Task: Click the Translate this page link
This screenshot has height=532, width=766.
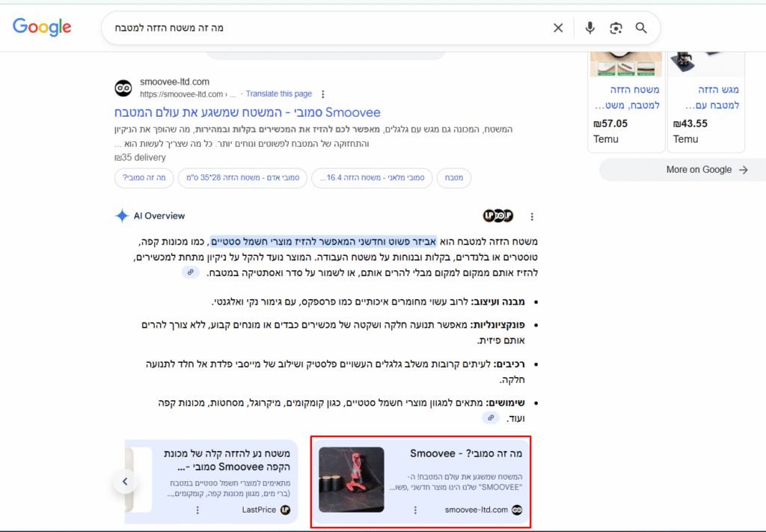Action: click(278, 94)
